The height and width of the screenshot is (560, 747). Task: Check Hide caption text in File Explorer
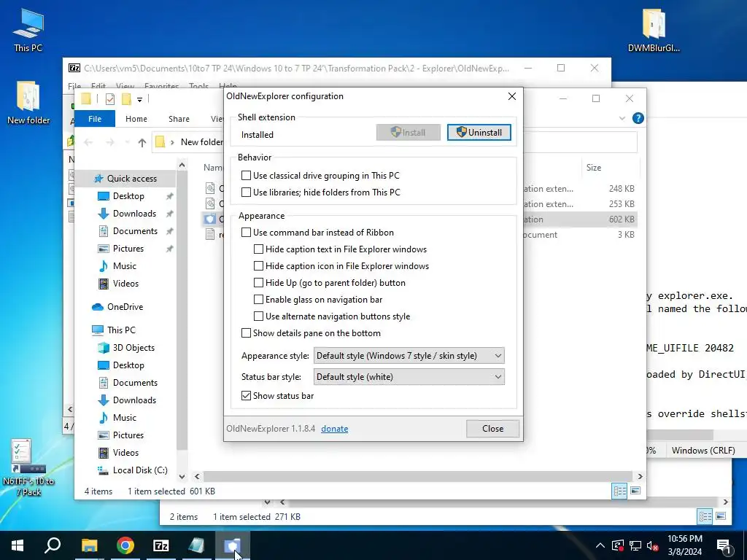click(259, 249)
